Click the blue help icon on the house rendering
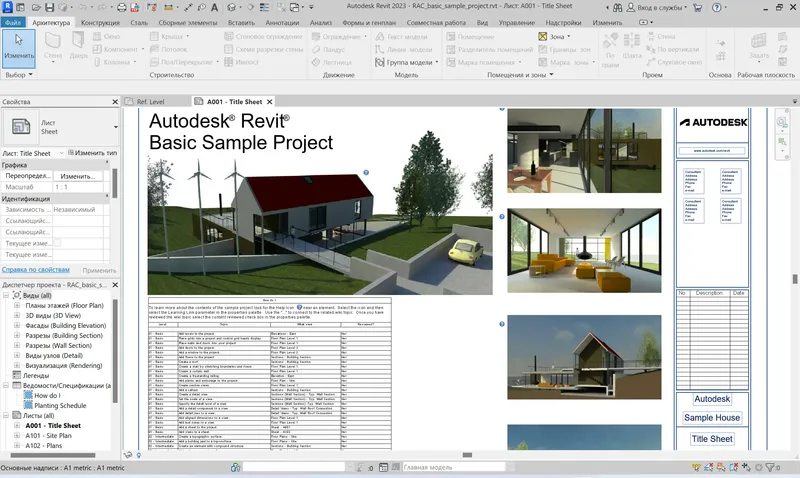This screenshot has width=800, height=478. [x=365, y=172]
